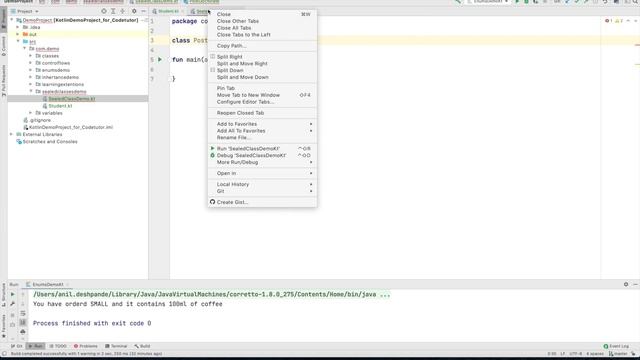The height and width of the screenshot is (360, 640).
Task: Open the Commit tool window sidebar
Action: [4, 46]
